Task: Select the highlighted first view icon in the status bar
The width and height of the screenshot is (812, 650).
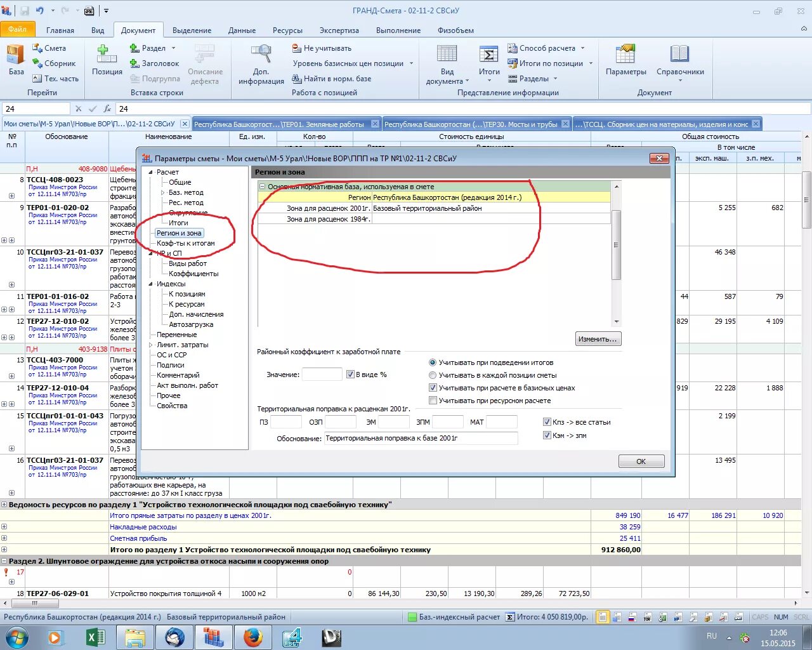Action: (x=602, y=617)
